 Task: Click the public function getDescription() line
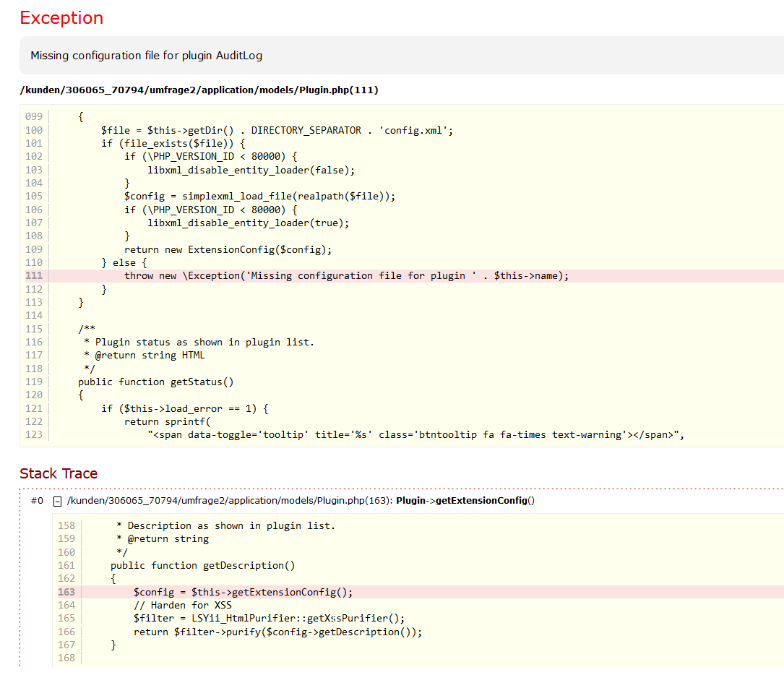pyautogui.click(x=202, y=566)
